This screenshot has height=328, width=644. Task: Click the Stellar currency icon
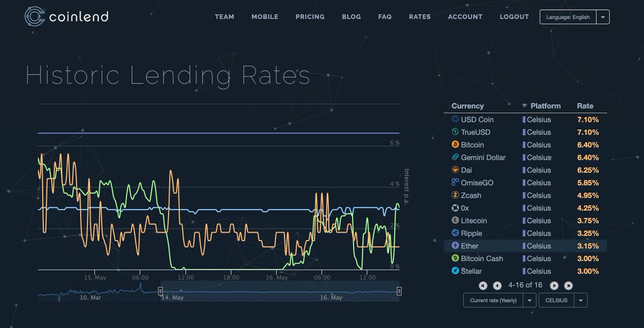[455, 271]
